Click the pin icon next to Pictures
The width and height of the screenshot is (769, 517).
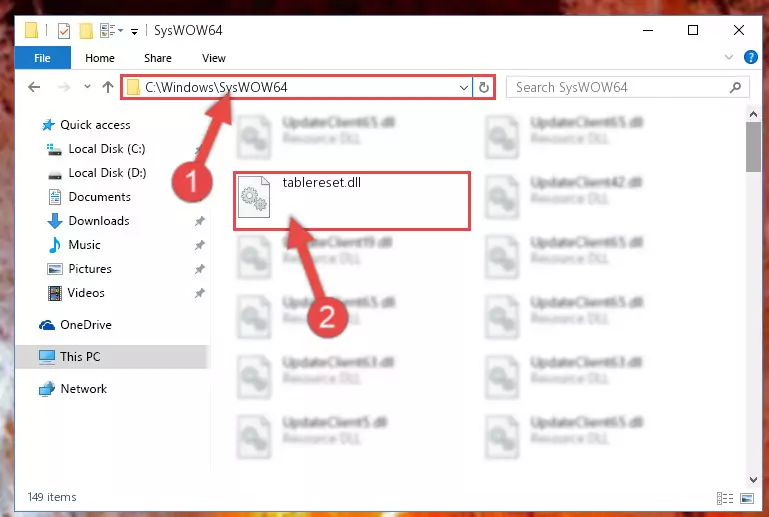pyautogui.click(x=199, y=269)
